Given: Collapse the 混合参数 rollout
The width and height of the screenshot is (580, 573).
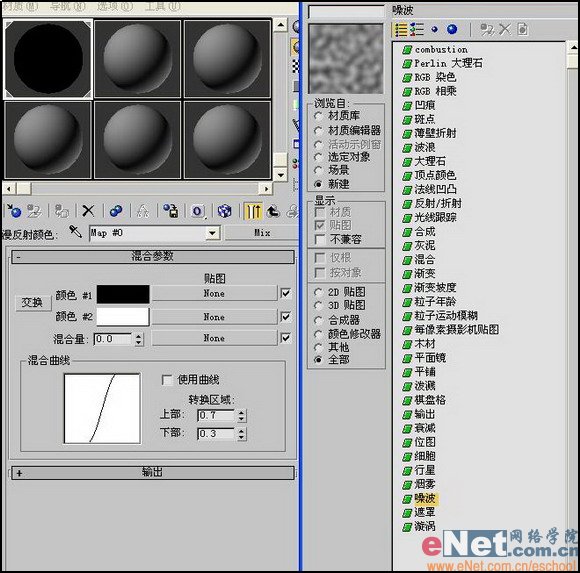Looking at the screenshot, I should pos(153,256).
